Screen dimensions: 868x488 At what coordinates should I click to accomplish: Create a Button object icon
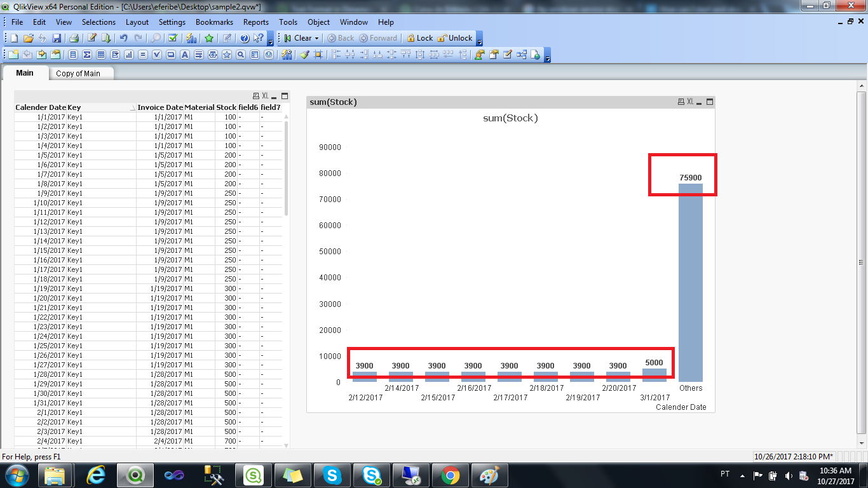click(171, 55)
